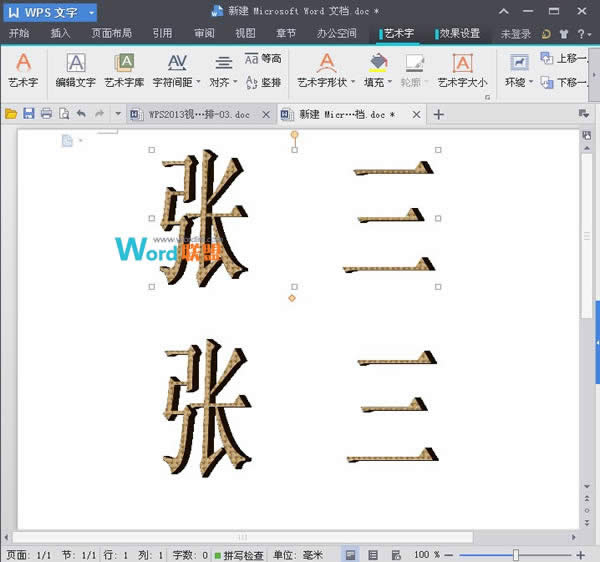Click the 未登录 login button
Image resolution: width=600 pixels, height=562 pixels.
tap(516, 33)
